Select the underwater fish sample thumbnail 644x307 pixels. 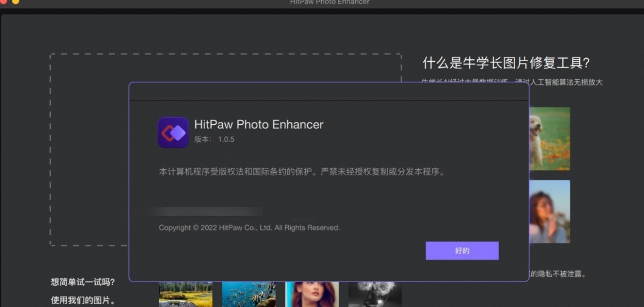(249, 294)
